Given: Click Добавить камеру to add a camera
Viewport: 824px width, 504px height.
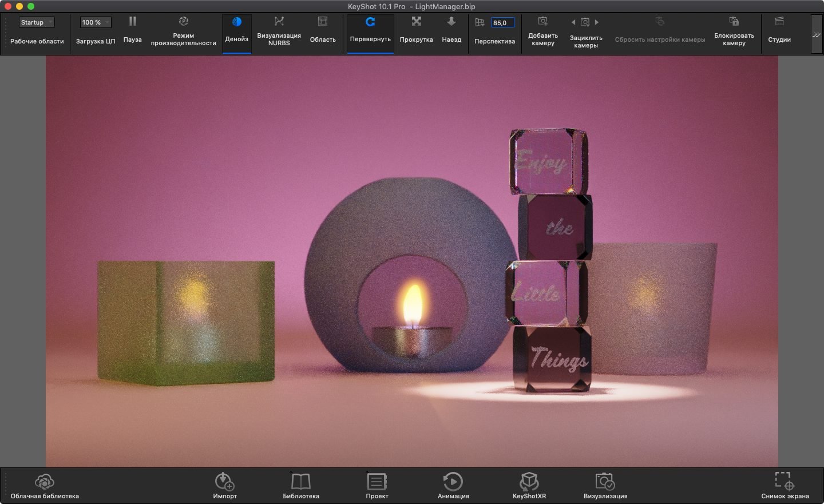Looking at the screenshot, I should tap(542, 33).
